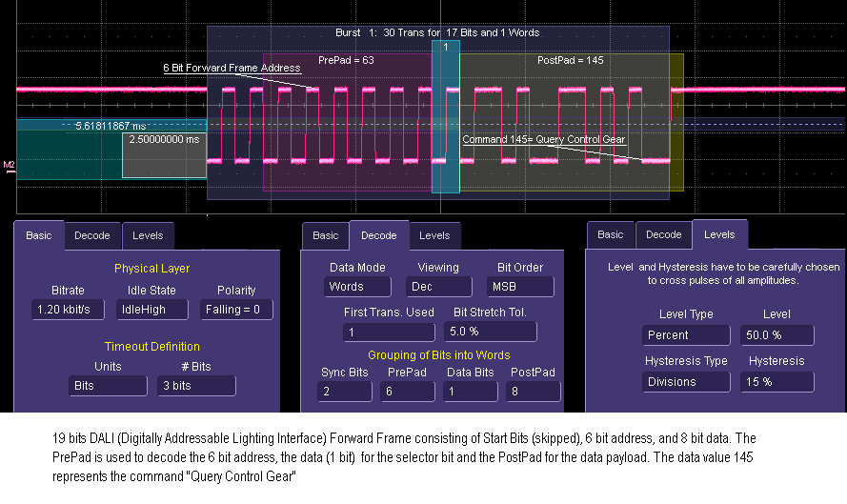
Task: Select Basic tab in the Level Type panel
Action: point(610,234)
